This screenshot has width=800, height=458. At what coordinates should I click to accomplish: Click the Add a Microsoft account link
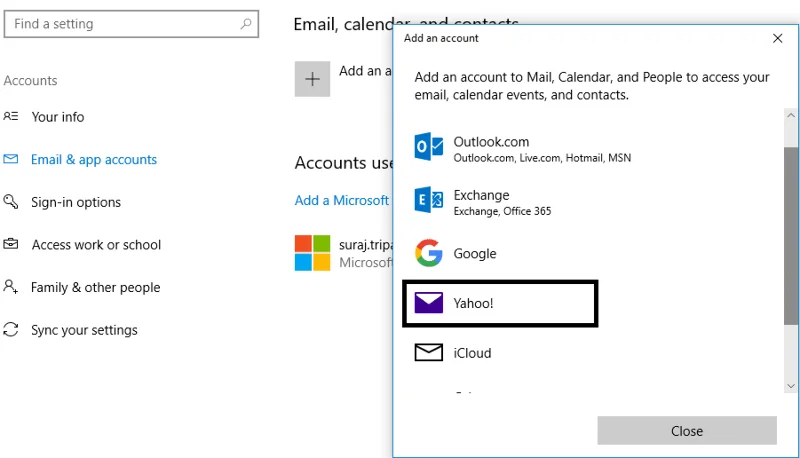(342, 200)
